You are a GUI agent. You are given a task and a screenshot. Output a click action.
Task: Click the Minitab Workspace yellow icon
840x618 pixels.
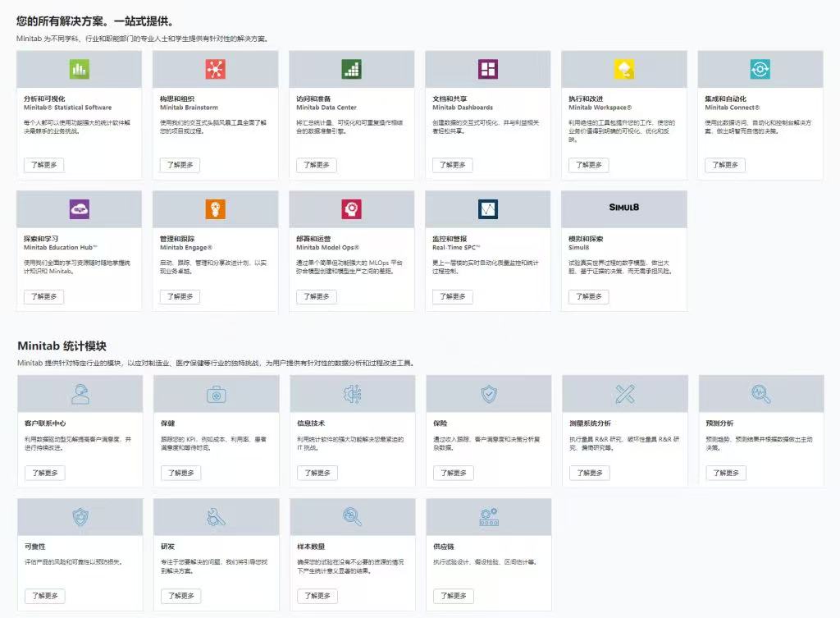click(623, 70)
